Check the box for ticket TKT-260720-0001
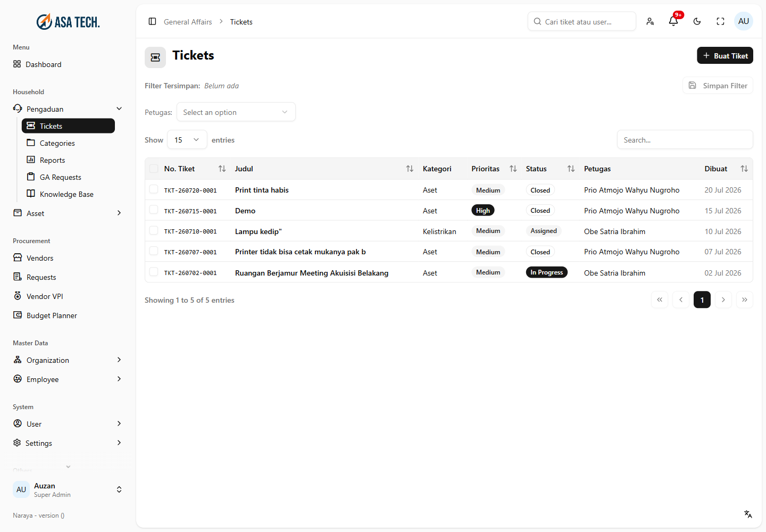 click(154, 189)
